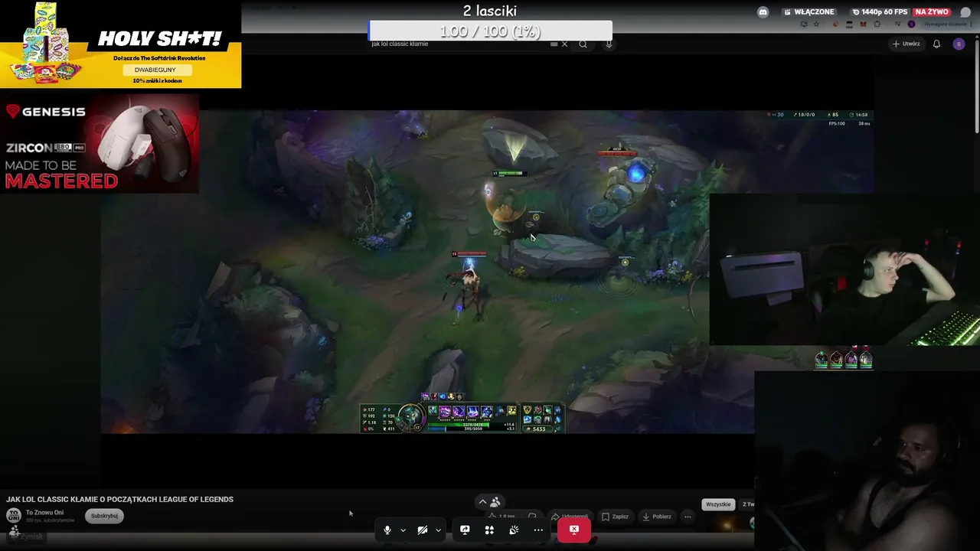Screen dimensions: 980x551
Task: Open more video actions three dots
Action: pos(688,517)
